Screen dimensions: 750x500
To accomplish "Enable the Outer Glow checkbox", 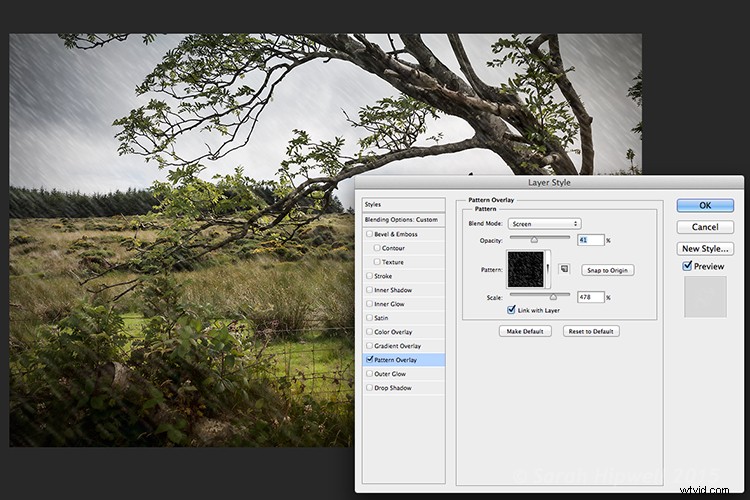I will (369, 373).
